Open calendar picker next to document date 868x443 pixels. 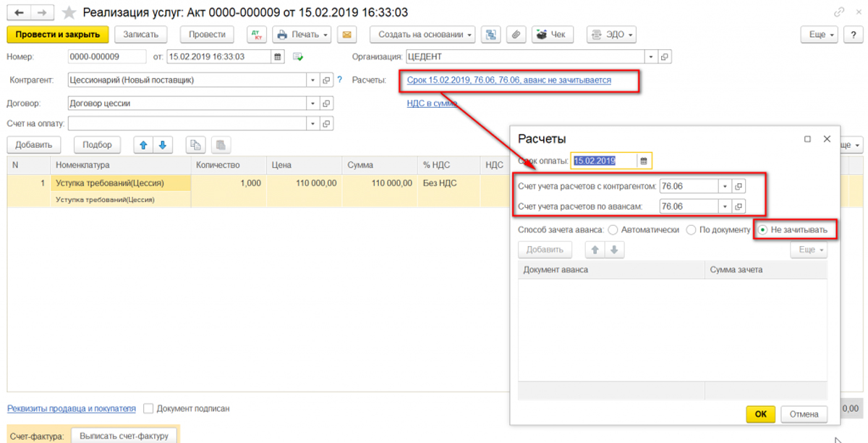(277, 56)
